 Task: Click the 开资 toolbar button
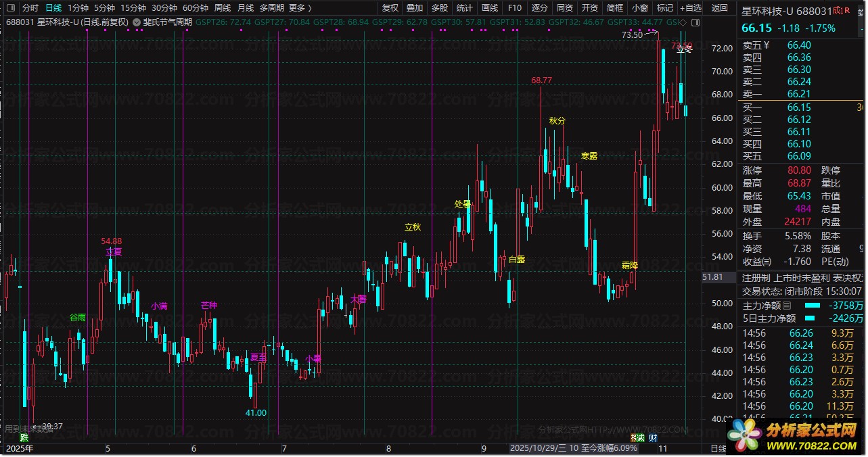point(590,8)
